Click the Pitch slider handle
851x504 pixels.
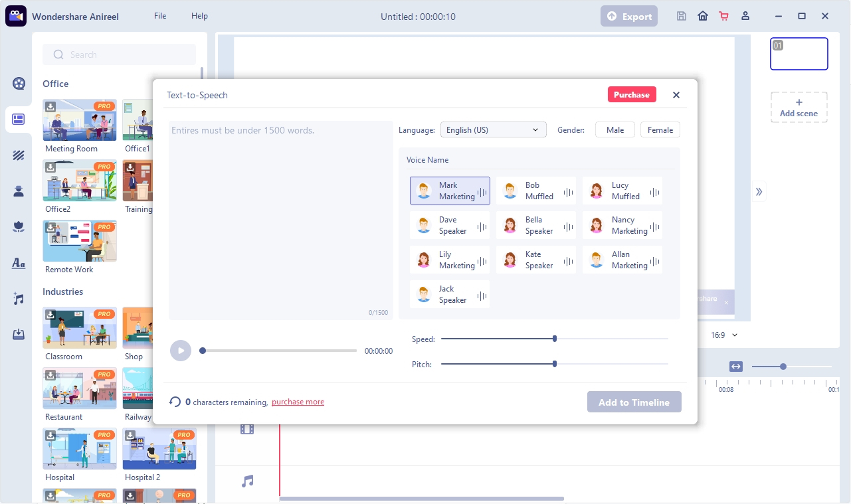tap(555, 364)
